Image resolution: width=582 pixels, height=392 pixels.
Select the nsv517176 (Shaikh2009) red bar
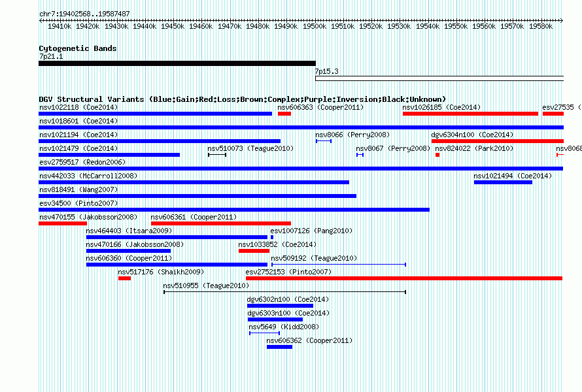coord(124,278)
